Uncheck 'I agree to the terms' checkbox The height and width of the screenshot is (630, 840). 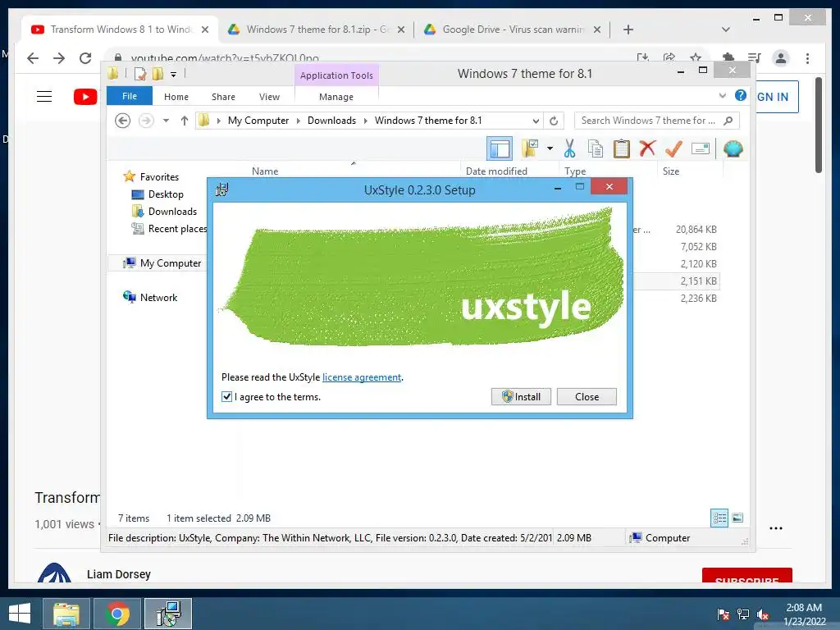226,396
